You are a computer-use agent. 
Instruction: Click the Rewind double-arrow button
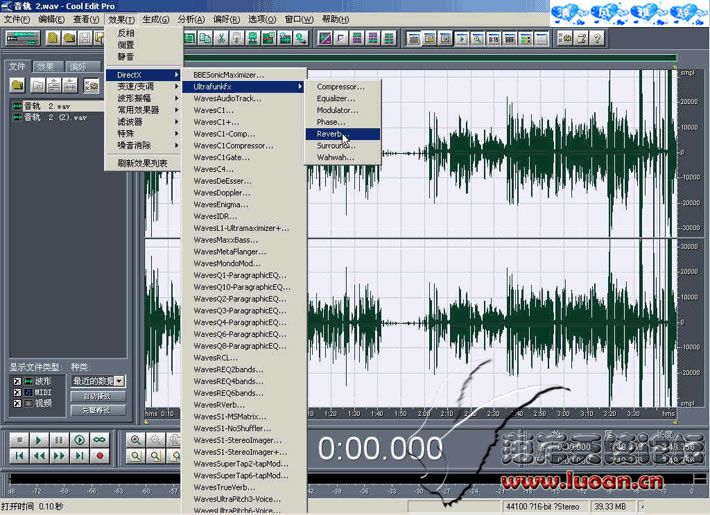coord(39,456)
